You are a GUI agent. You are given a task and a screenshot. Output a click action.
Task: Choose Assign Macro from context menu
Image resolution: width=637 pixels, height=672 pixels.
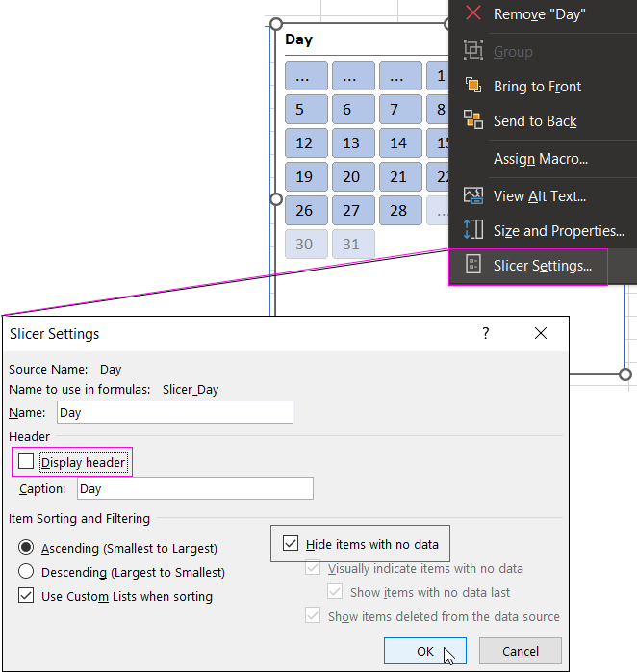(x=540, y=159)
